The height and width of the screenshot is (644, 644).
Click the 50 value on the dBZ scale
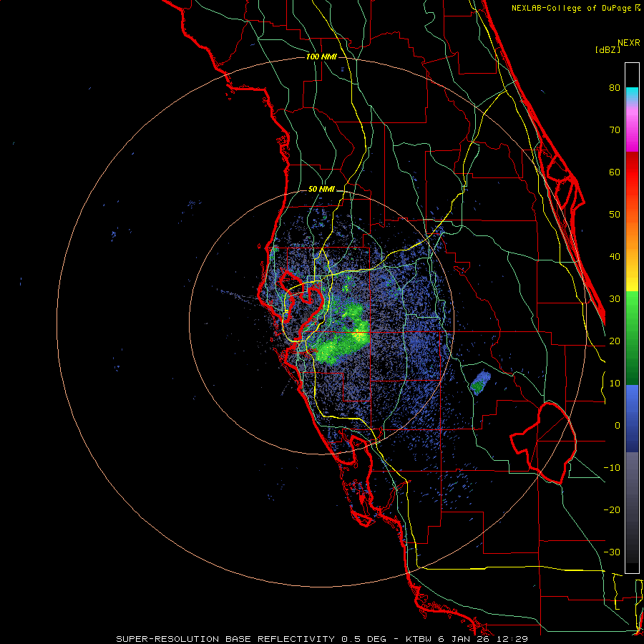pos(615,215)
